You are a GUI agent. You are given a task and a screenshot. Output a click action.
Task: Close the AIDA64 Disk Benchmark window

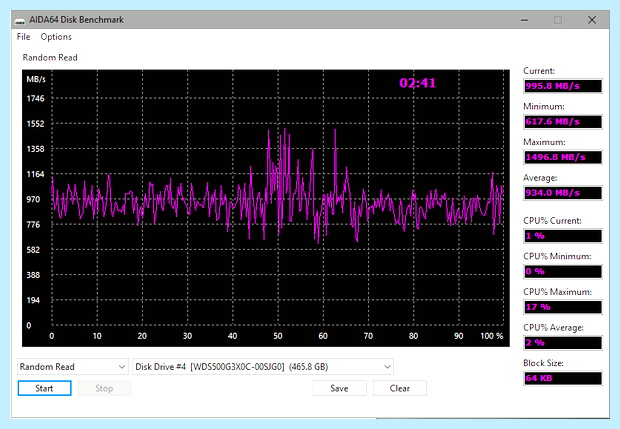[592, 20]
